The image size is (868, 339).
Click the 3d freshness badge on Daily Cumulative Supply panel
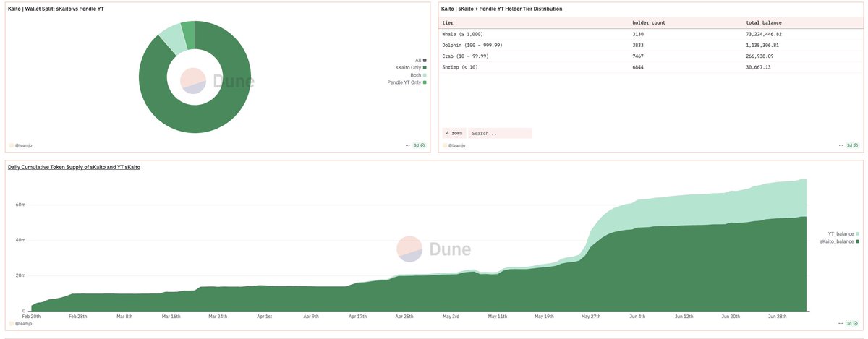tap(853, 324)
